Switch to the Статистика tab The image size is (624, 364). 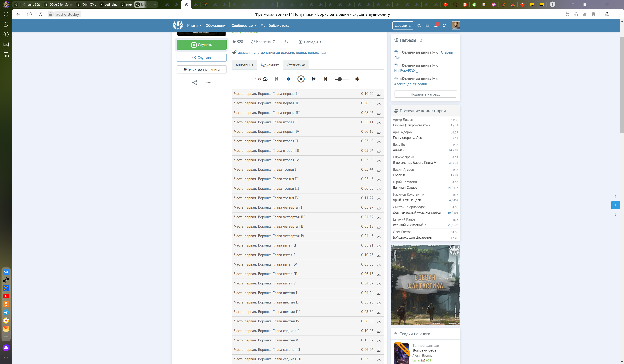click(296, 65)
